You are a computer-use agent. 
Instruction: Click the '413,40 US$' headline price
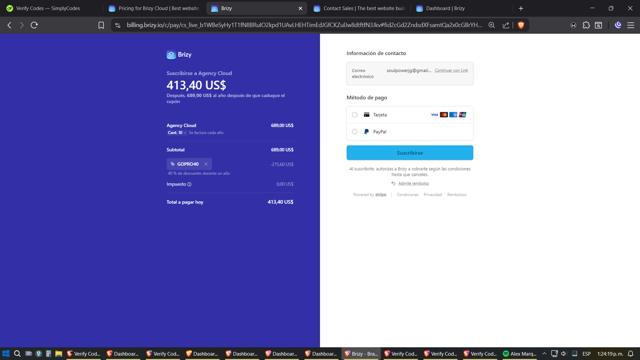196,85
